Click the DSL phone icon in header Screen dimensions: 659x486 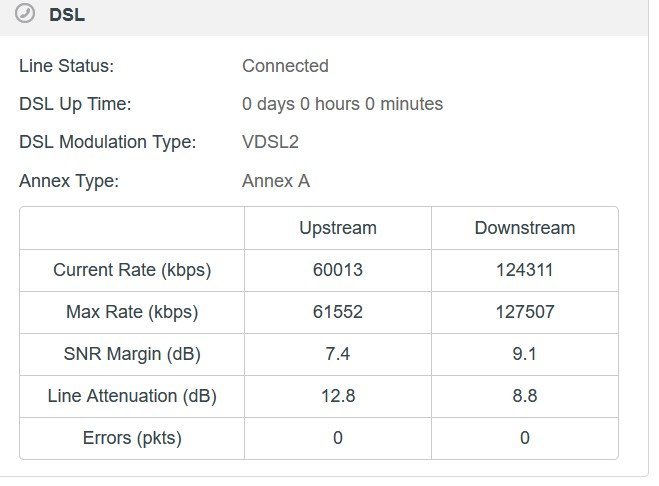(x=25, y=13)
